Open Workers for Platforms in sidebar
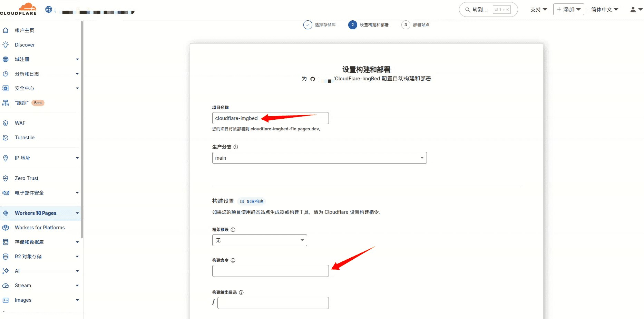Screen dimensions: 644x319 coord(40,228)
